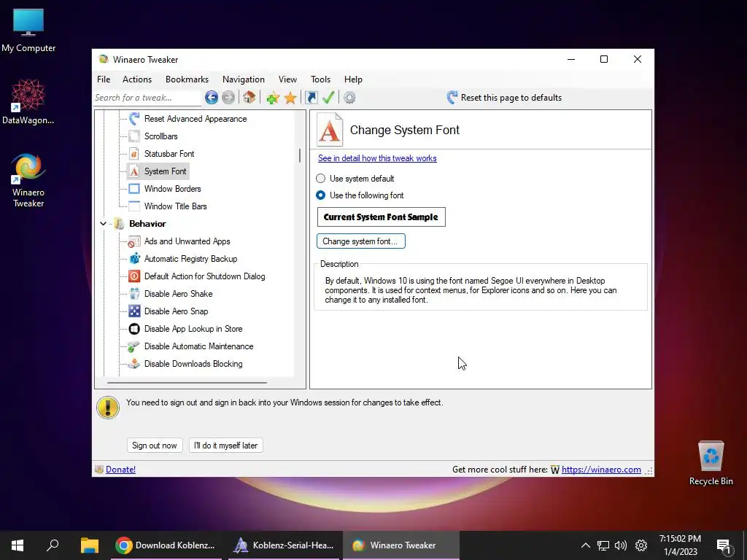Viewport: 747px width, 560px height.
Task: Add bookmark with green plus star icon
Action: click(273, 98)
